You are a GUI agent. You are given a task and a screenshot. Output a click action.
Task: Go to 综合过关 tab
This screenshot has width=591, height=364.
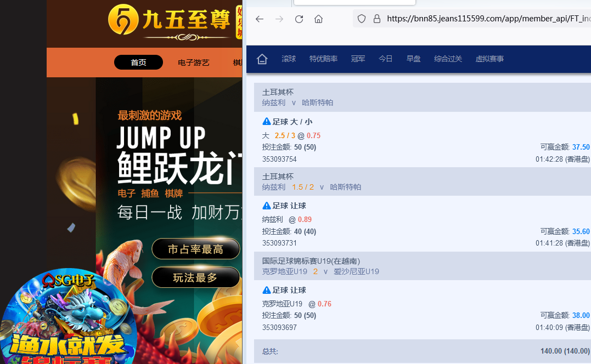pos(448,59)
